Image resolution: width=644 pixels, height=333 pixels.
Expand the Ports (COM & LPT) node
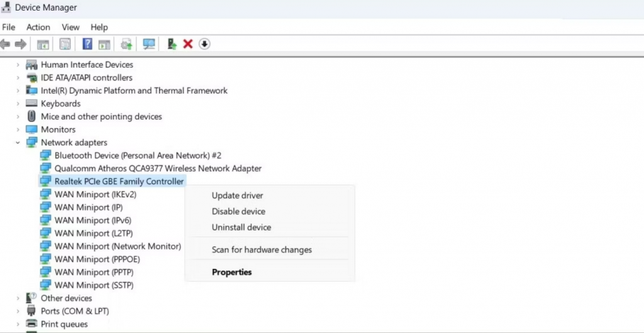(x=18, y=311)
